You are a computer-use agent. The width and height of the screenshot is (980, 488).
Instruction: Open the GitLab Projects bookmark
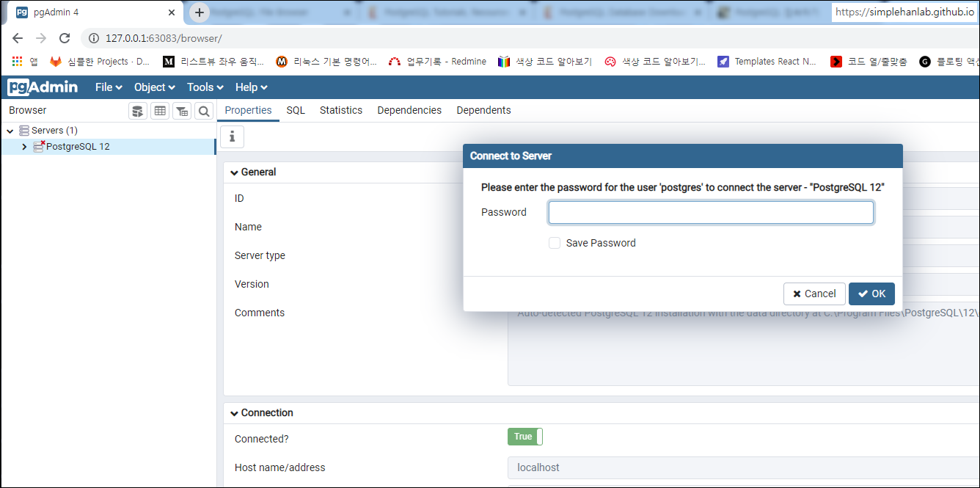(x=100, y=62)
